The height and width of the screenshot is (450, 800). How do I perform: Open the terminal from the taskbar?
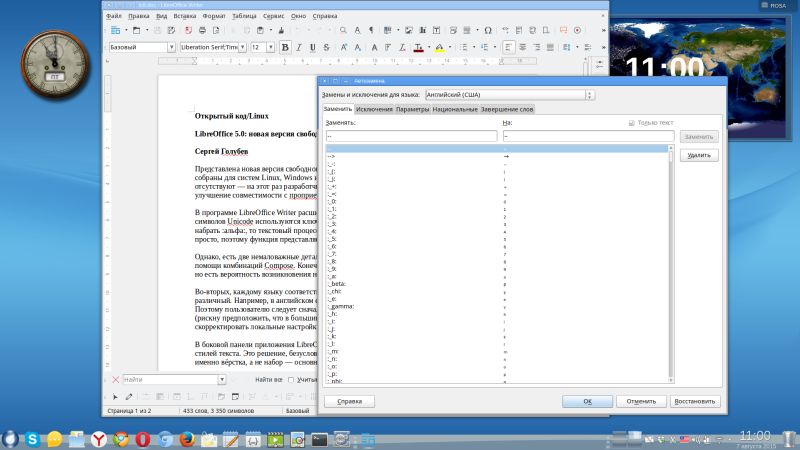click(x=319, y=439)
